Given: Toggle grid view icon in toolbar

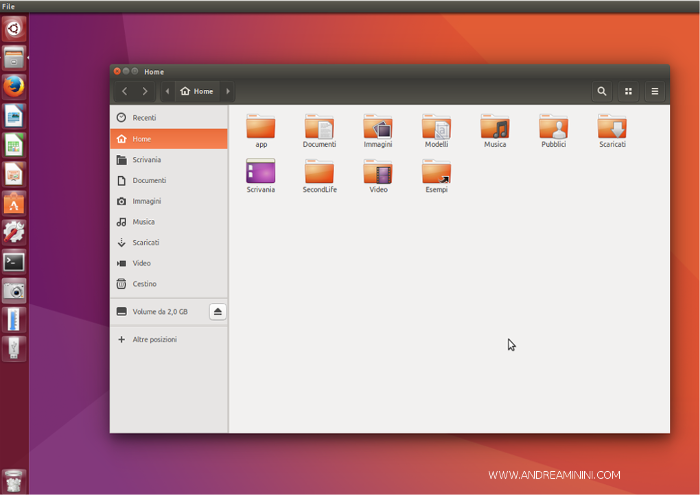Looking at the screenshot, I should click(x=628, y=91).
